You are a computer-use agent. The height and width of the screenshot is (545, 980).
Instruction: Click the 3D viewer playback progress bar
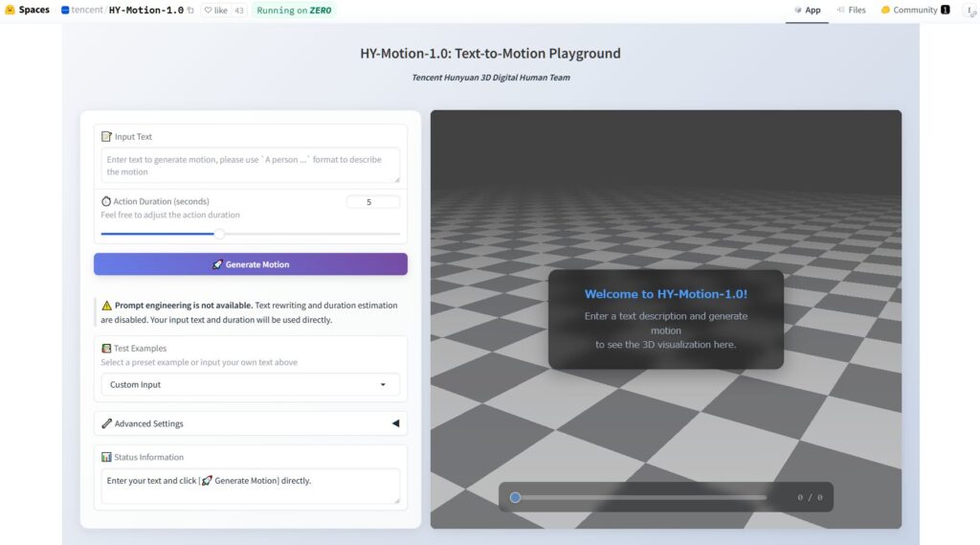point(641,497)
